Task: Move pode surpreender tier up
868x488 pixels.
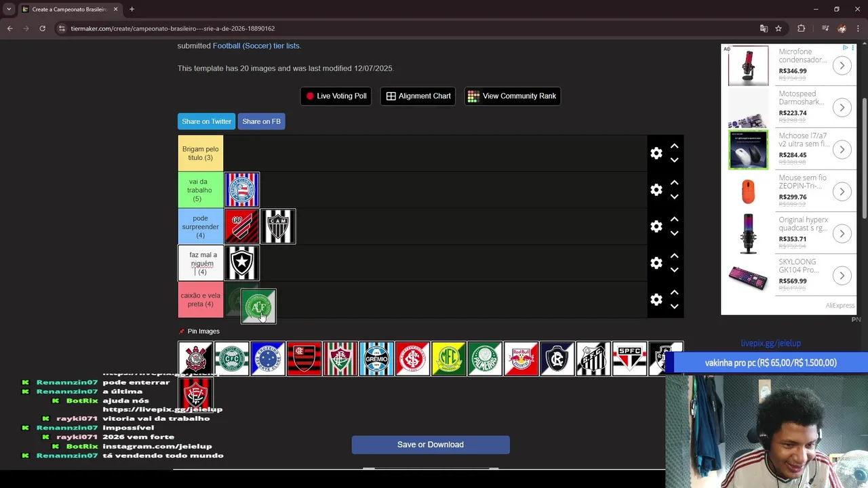Action: tap(674, 220)
